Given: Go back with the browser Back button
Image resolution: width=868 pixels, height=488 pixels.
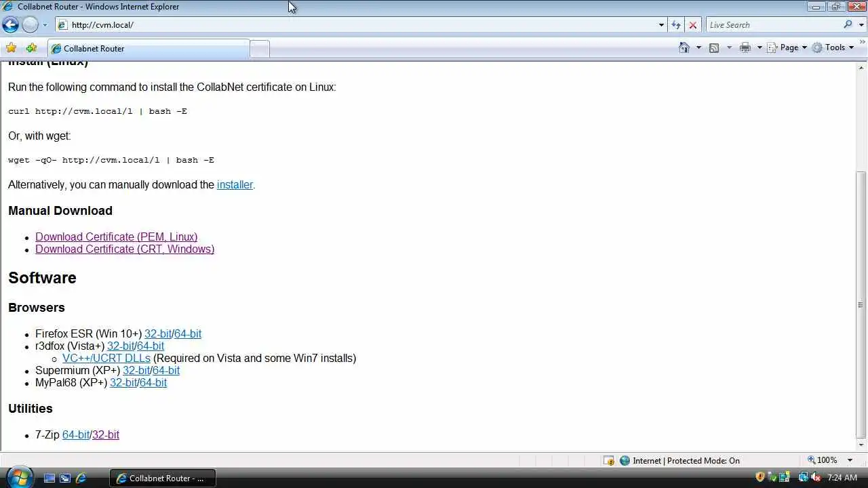Looking at the screenshot, I should coord(10,25).
